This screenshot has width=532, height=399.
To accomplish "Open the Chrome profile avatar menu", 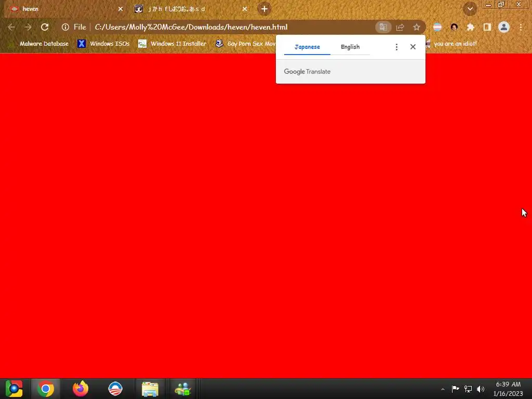I will coord(504,27).
